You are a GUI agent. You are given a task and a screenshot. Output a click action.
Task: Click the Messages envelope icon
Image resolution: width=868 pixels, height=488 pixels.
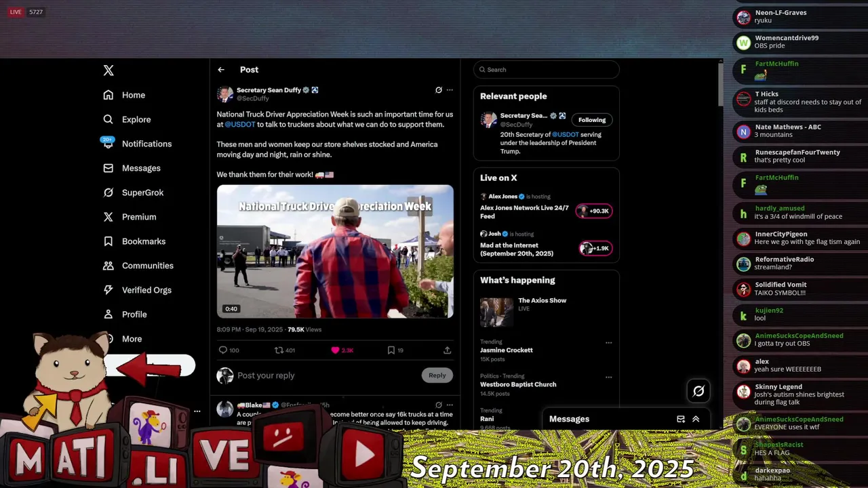point(108,168)
